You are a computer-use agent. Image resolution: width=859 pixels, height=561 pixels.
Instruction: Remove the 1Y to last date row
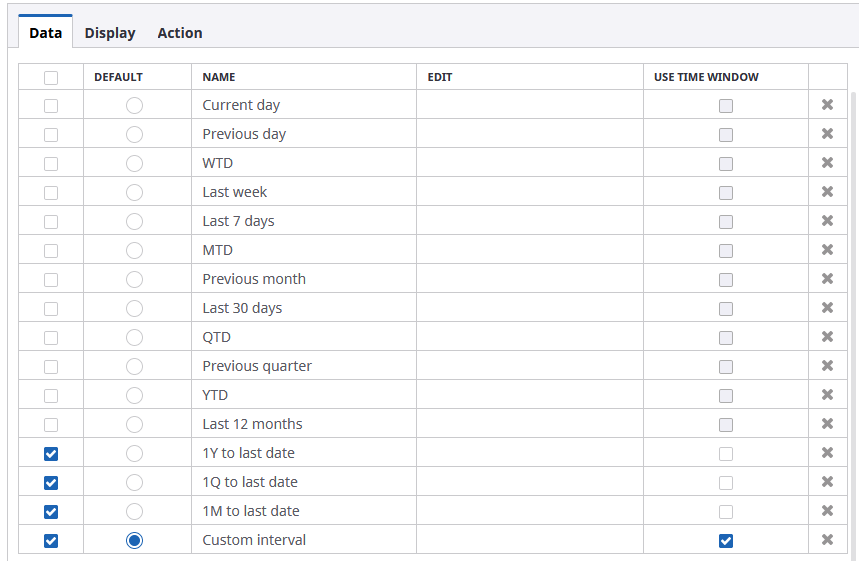[x=827, y=453]
